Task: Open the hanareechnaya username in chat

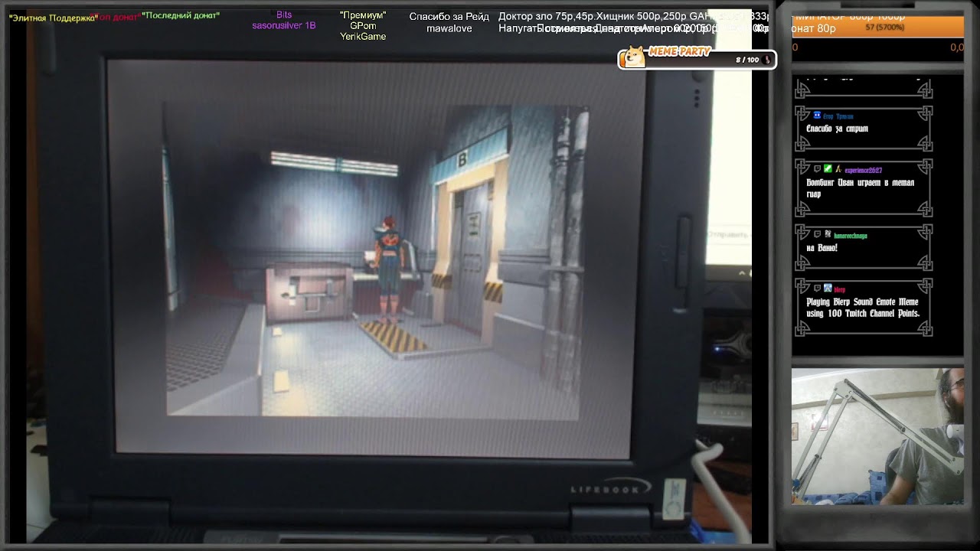Action: pyautogui.click(x=851, y=235)
